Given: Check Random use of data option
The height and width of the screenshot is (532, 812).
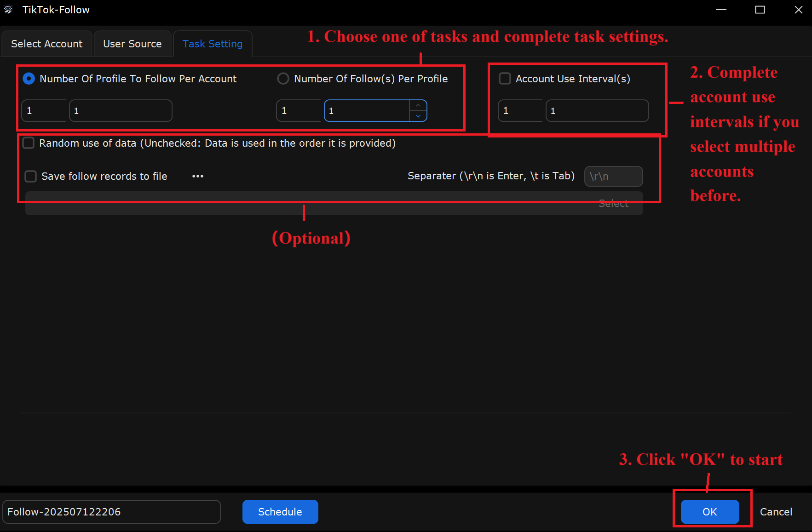Looking at the screenshot, I should (29, 143).
